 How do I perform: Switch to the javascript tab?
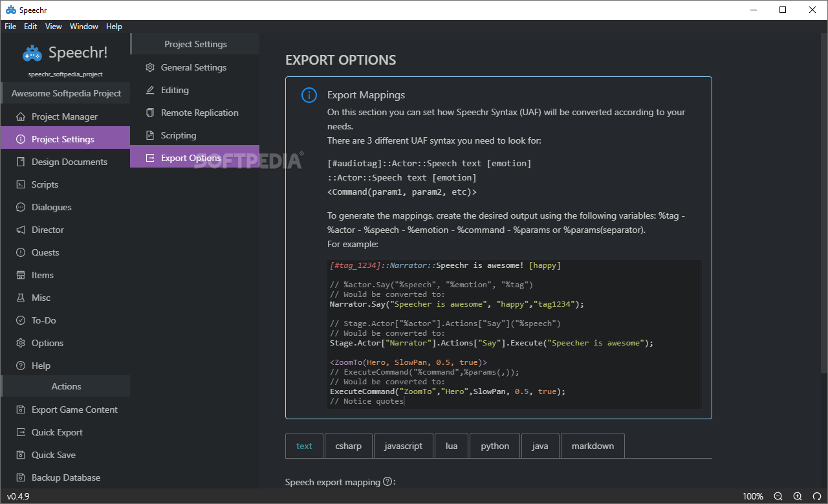[403, 446]
